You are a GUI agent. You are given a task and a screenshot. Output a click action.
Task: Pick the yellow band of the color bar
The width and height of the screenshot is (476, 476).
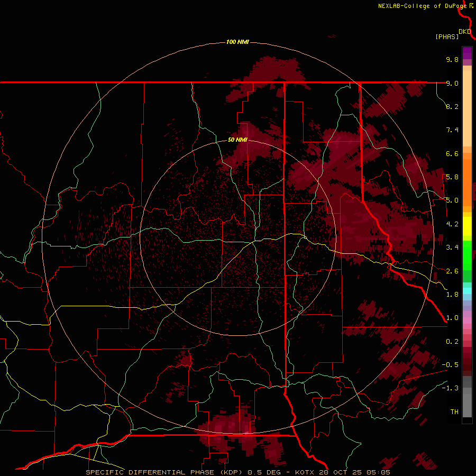pyautogui.click(x=467, y=226)
